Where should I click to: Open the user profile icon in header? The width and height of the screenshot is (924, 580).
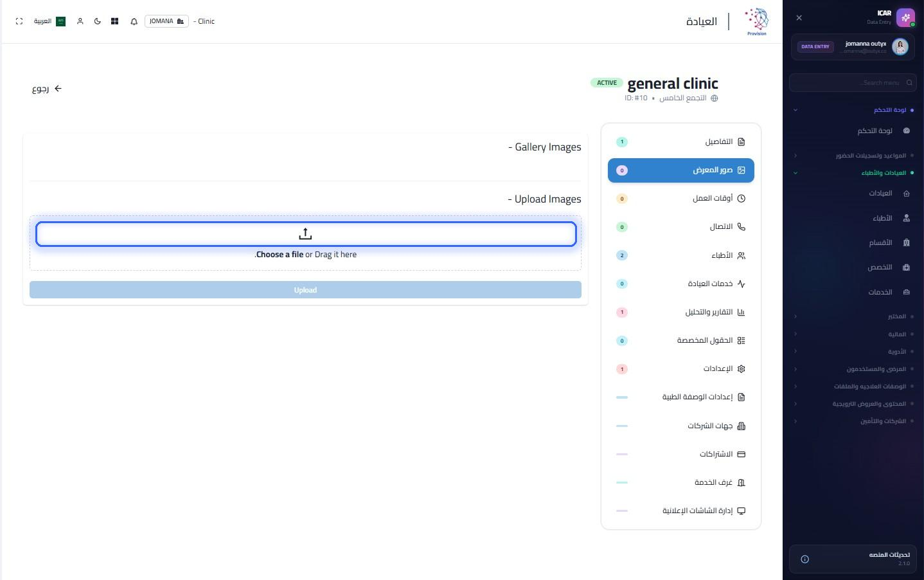[80, 21]
